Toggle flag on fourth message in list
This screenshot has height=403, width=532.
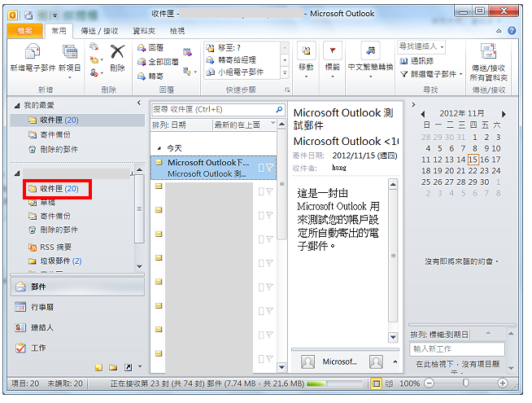point(270,239)
